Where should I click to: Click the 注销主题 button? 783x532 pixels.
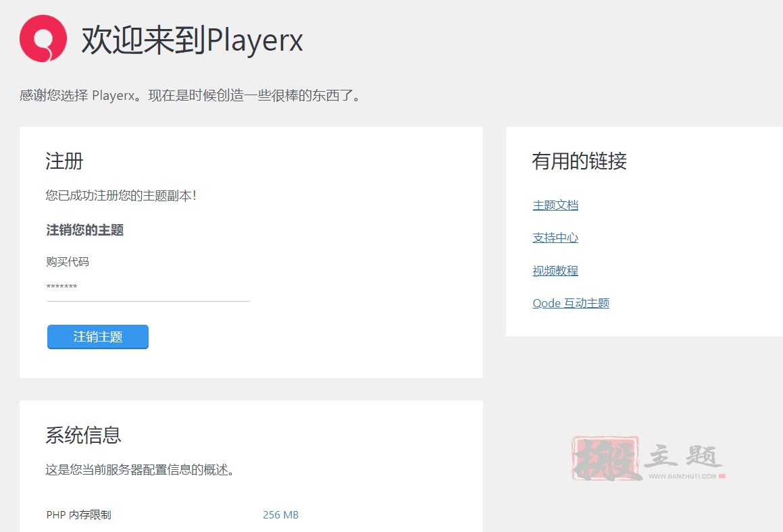tap(98, 337)
